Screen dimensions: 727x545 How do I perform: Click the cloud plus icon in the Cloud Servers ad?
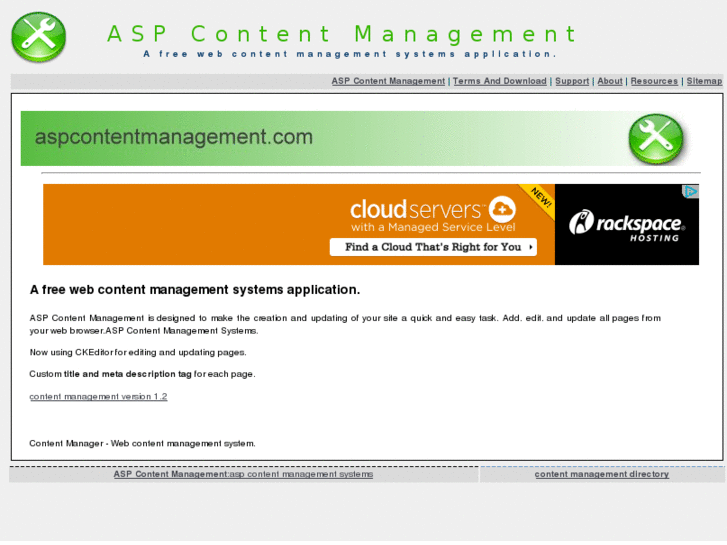click(x=502, y=209)
